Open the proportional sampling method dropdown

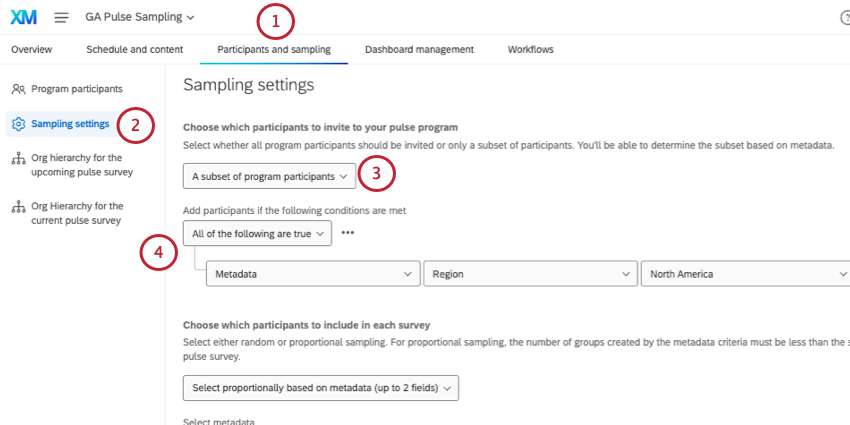(321, 388)
